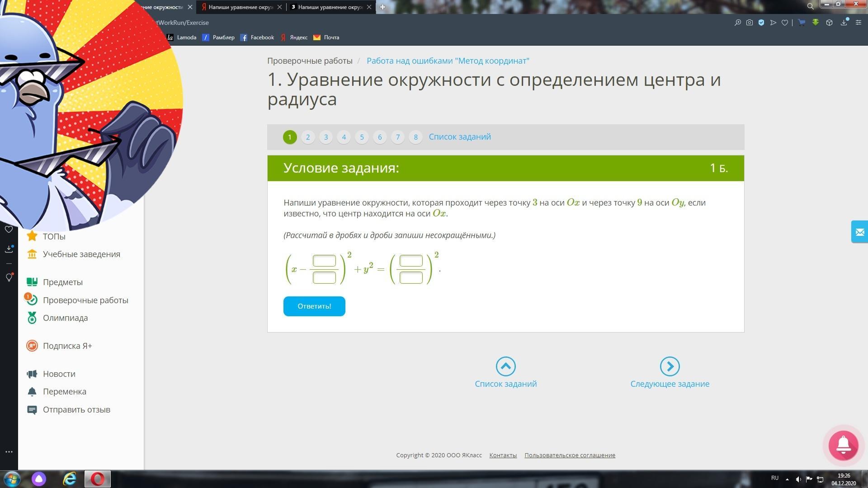Open the Яндекс bookmark
The width and height of the screenshot is (868, 488).
[294, 38]
